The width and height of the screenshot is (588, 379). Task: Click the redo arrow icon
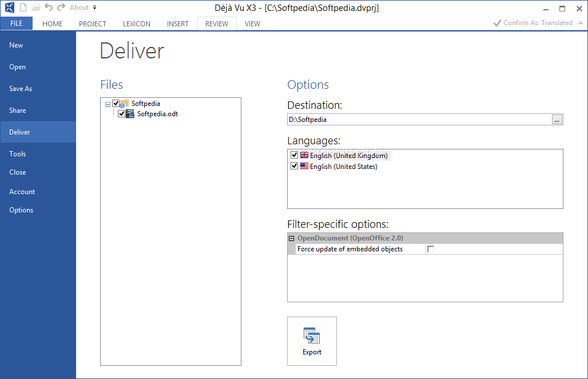[61, 7]
